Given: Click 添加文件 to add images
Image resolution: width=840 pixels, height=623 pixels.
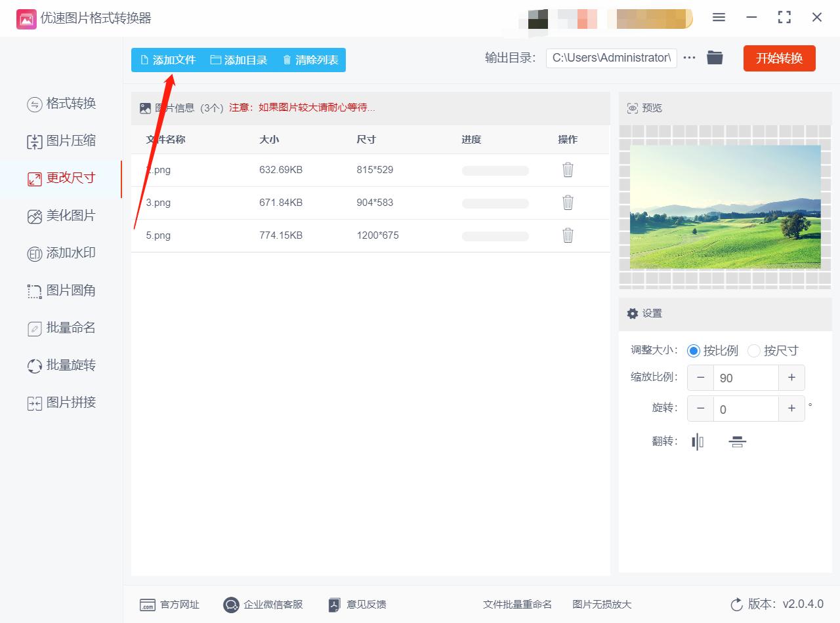Looking at the screenshot, I should 168,60.
